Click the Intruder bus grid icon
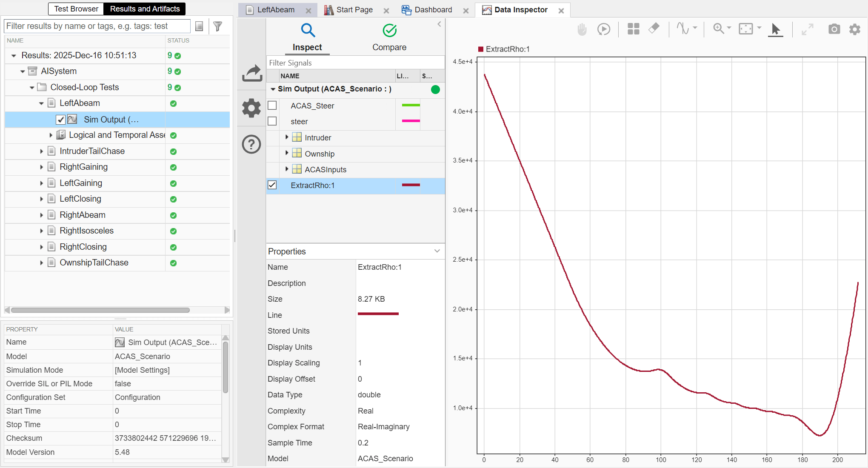The width and height of the screenshot is (868, 468). pos(297,137)
